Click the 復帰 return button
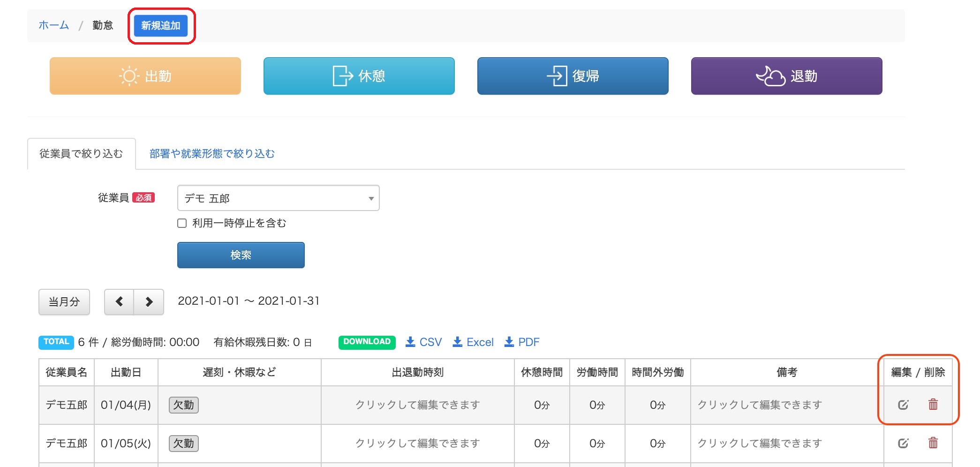980x467 pixels. [x=573, y=76]
